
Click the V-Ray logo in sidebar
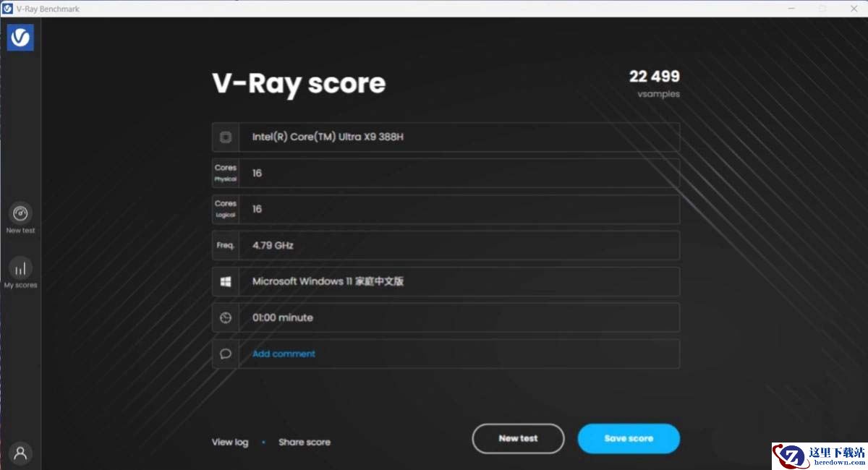point(20,38)
